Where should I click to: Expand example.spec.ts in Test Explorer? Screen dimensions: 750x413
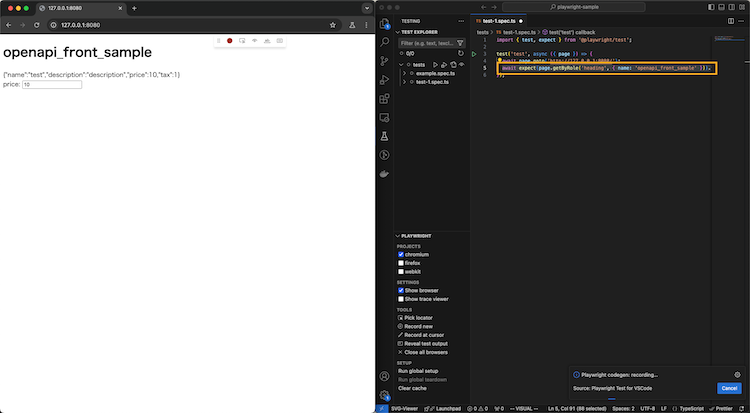405,73
